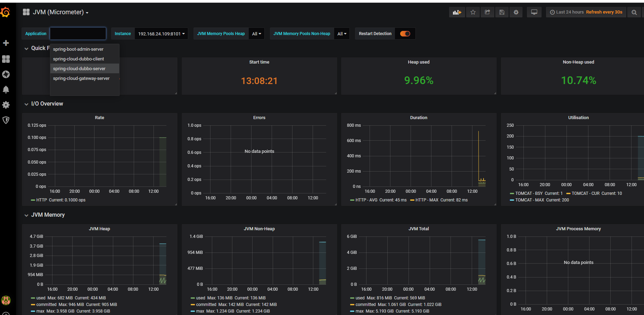Image resolution: width=644 pixels, height=315 pixels.
Task: Open the Alerting bell icon in sidebar
Action: (6, 90)
